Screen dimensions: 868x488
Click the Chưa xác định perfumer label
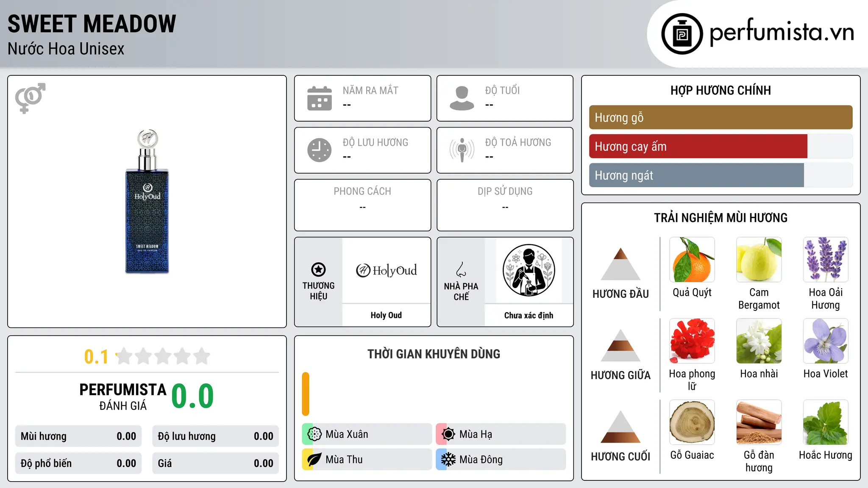coord(529,315)
